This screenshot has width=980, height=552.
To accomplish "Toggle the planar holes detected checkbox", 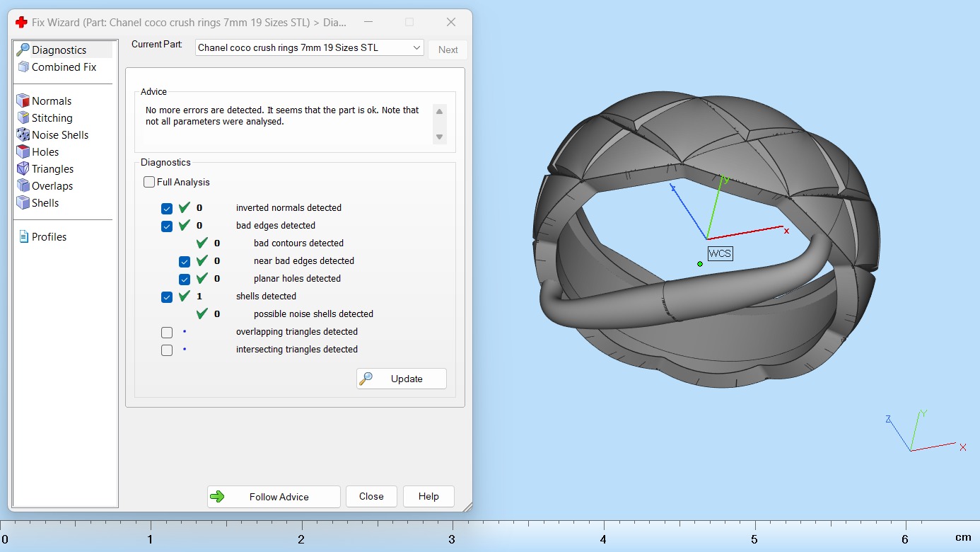I will (x=185, y=279).
